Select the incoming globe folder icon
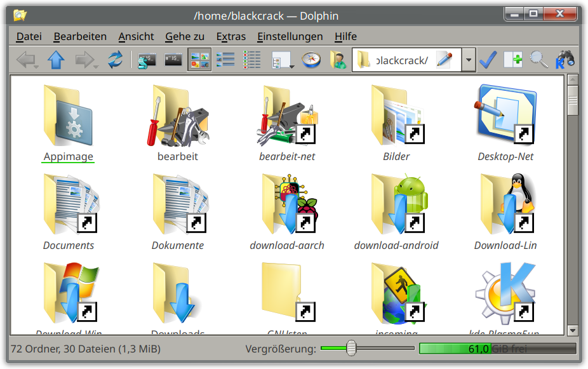This screenshot has width=588, height=369. (398, 293)
